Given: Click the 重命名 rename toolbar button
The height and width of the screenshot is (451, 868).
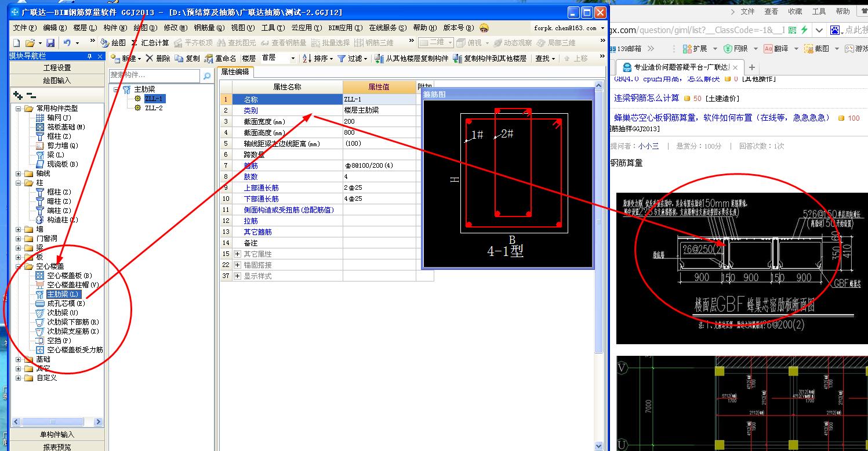Looking at the screenshot, I should tap(220, 59).
